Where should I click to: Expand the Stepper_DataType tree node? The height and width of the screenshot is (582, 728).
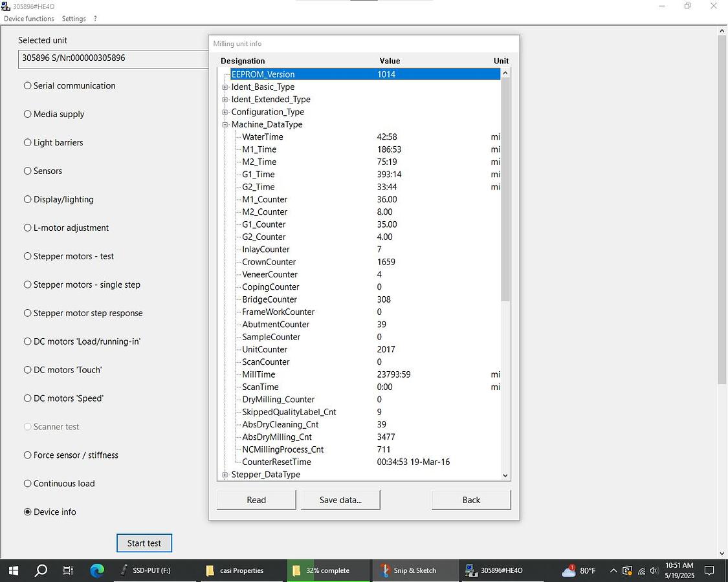[225, 475]
